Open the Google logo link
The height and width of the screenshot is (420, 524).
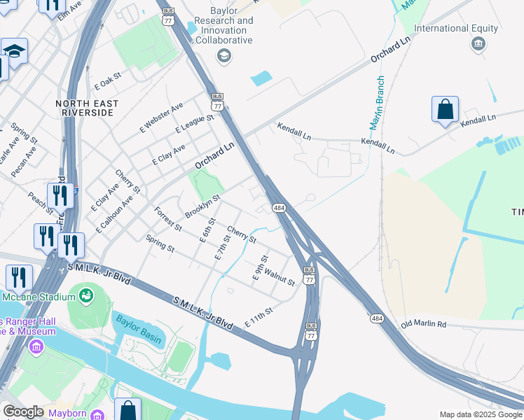click(23, 412)
